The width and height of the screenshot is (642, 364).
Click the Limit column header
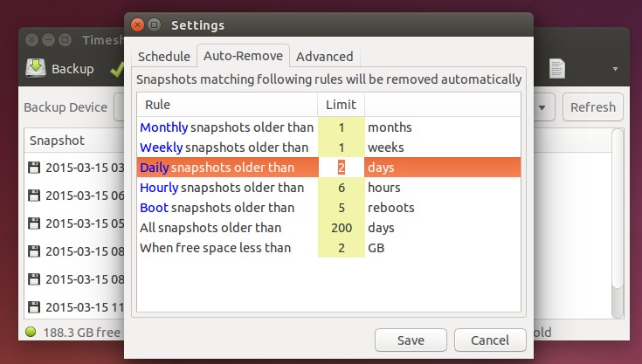(x=341, y=105)
